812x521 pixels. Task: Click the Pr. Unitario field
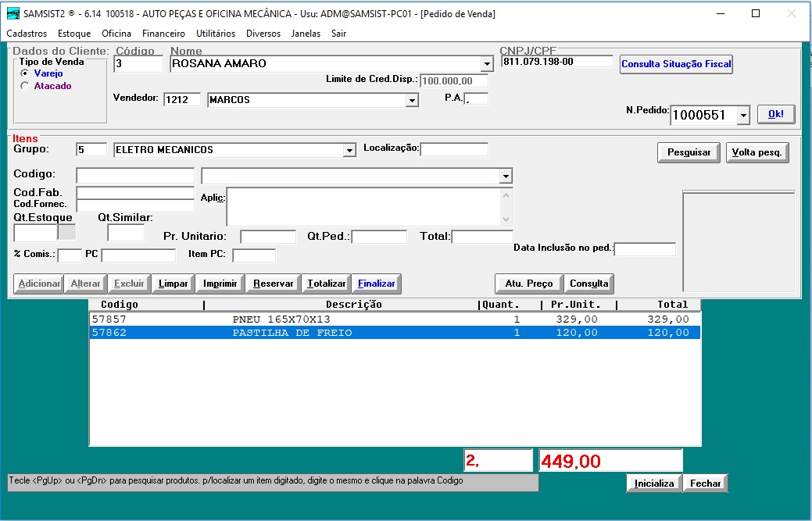pos(268,237)
